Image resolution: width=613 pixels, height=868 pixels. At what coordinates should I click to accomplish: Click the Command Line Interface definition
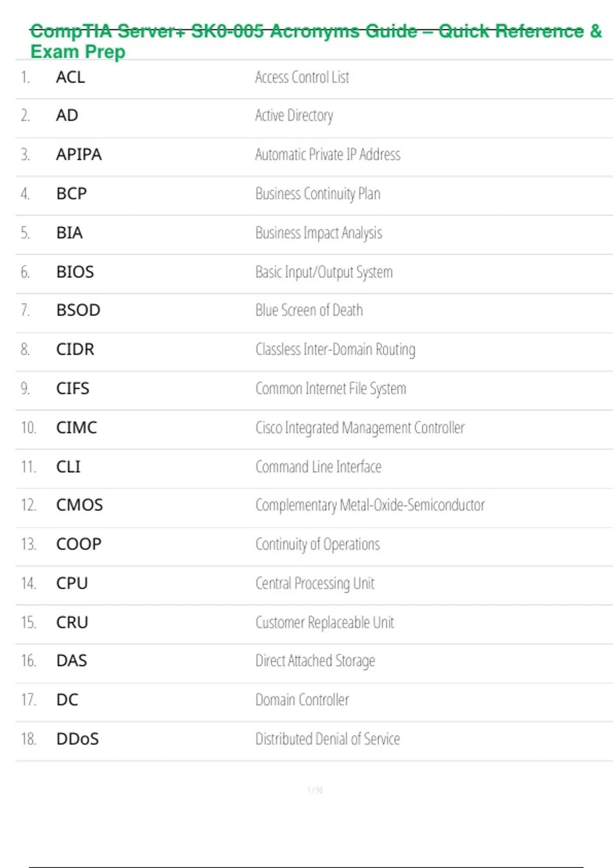coord(318,467)
